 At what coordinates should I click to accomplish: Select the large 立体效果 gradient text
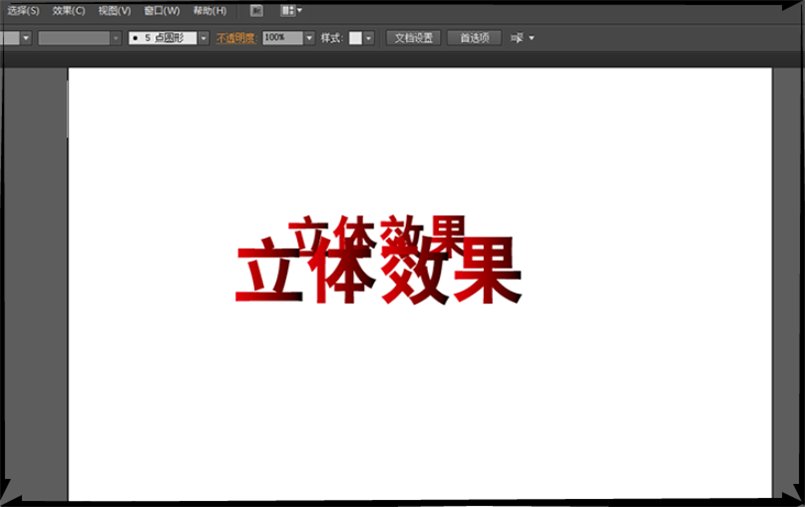click(378, 272)
